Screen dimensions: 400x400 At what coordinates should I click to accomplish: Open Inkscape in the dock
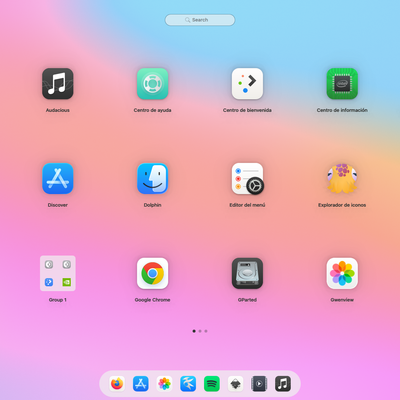(235, 384)
